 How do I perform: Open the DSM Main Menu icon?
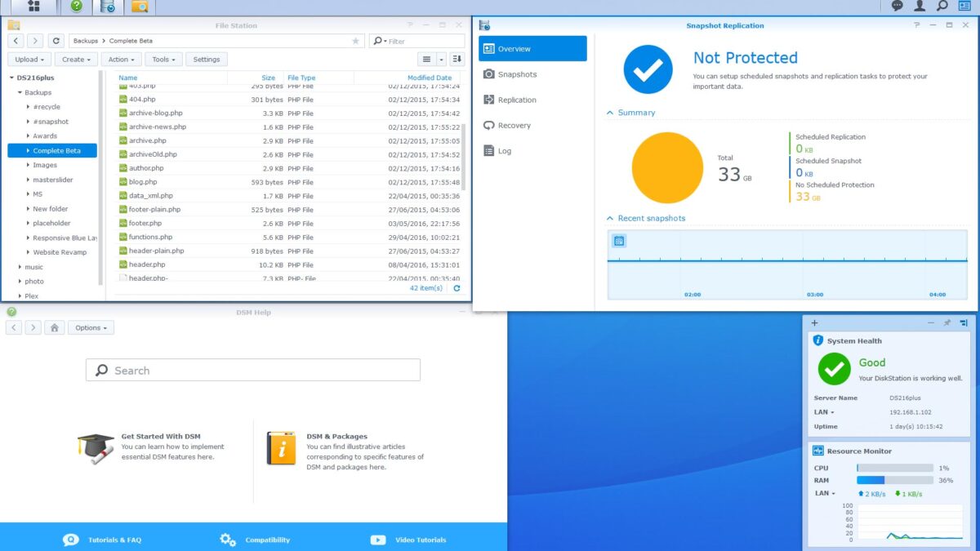(34, 7)
